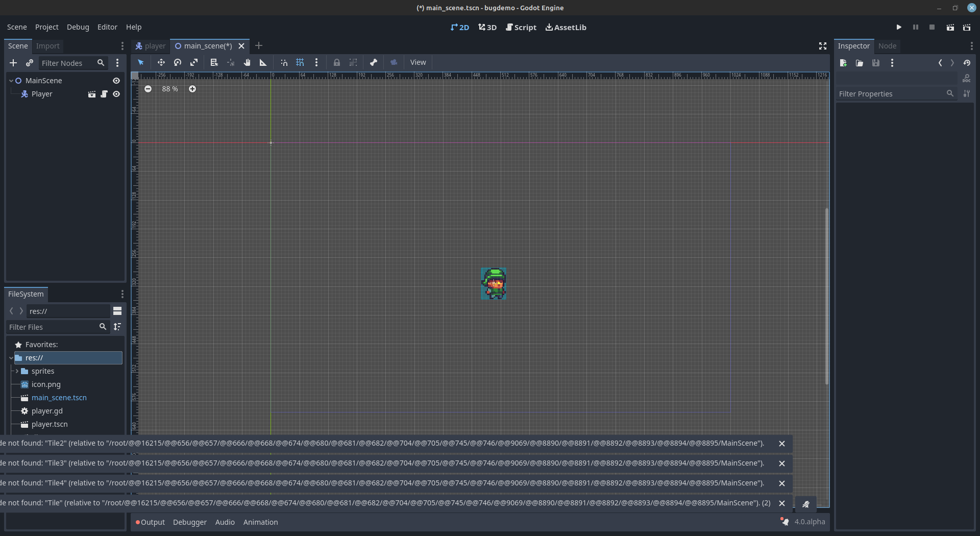
Task: Open Inspector history list
Action: click(x=967, y=63)
